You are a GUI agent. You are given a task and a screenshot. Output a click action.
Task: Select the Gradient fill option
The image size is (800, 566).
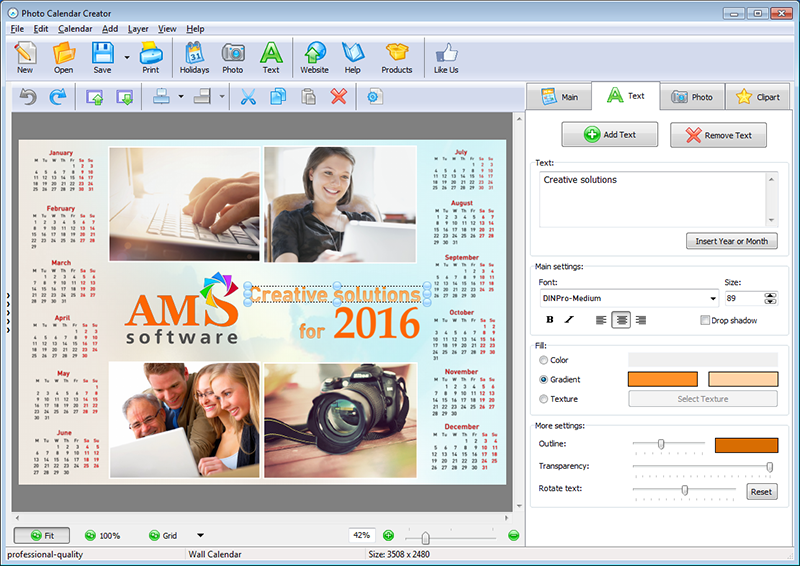[543, 379]
